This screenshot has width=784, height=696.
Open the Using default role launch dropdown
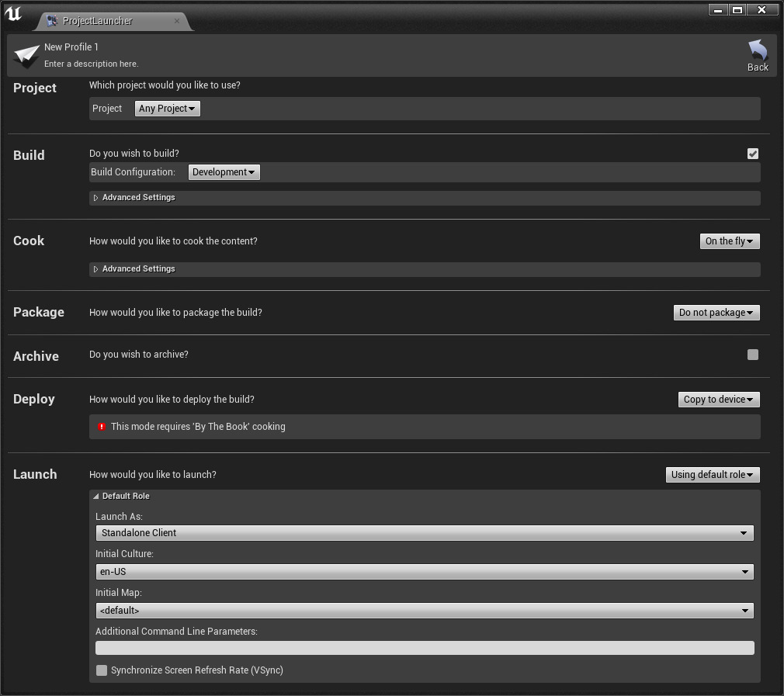coord(712,474)
